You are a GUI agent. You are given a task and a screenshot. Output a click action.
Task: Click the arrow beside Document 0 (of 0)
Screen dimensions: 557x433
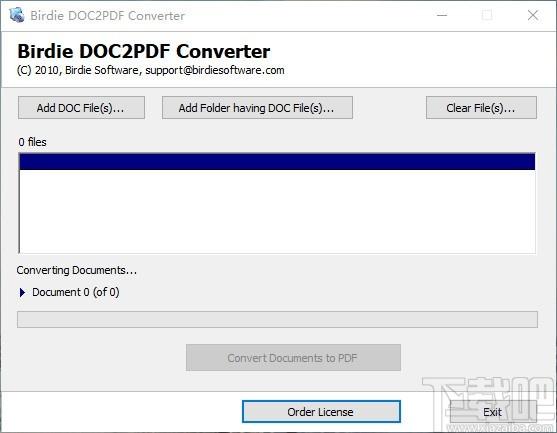tap(22, 292)
